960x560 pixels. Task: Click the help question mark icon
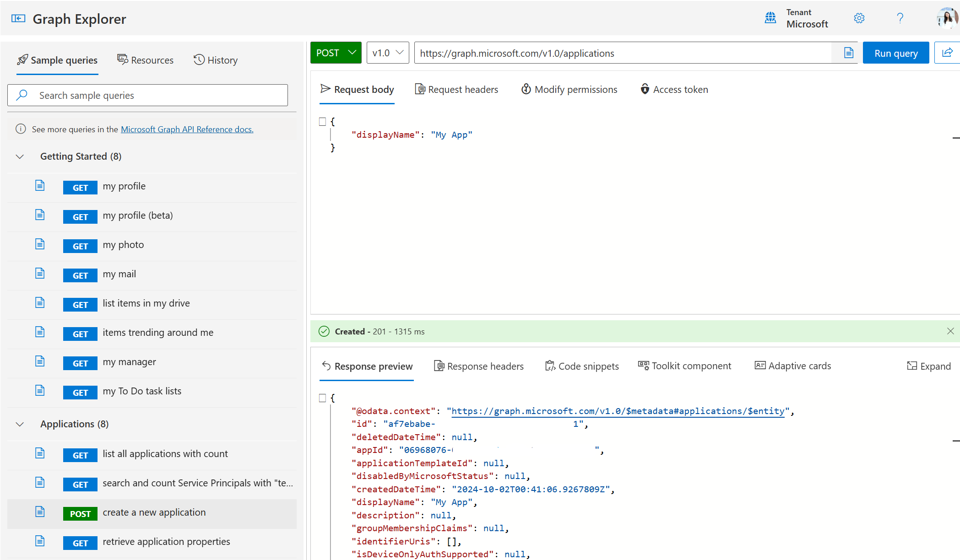(x=900, y=18)
